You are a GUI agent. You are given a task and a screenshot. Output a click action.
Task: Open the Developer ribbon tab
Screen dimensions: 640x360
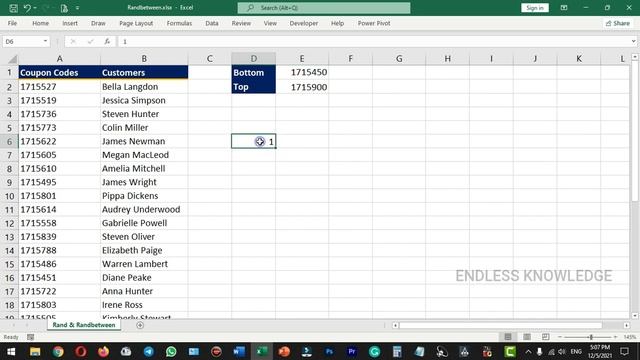click(304, 23)
